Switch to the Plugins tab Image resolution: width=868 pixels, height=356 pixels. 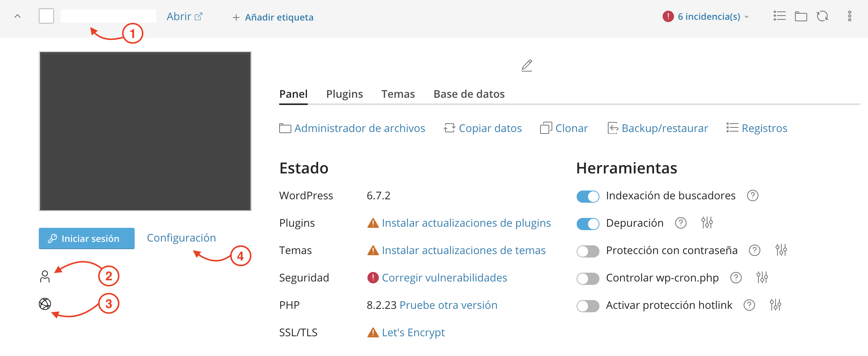pyautogui.click(x=345, y=94)
